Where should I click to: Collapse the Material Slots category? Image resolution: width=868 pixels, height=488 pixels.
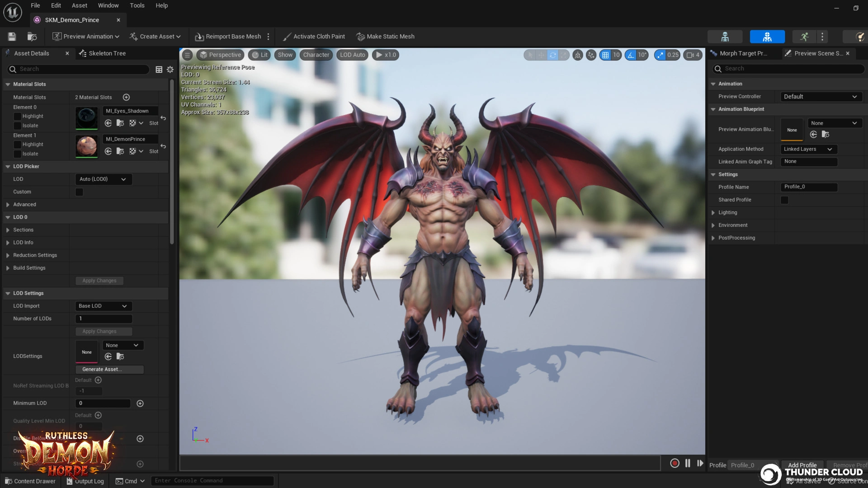pos(8,84)
